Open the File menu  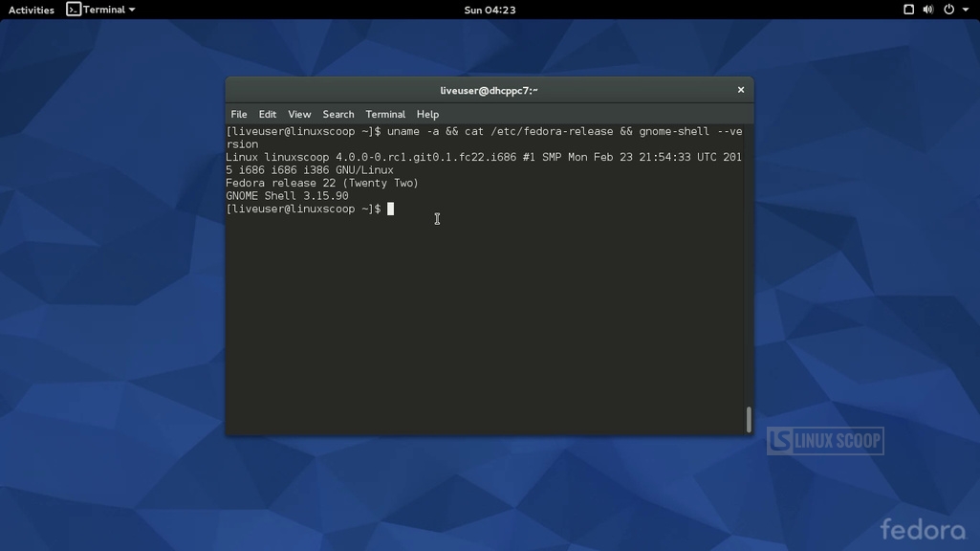click(x=238, y=114)
